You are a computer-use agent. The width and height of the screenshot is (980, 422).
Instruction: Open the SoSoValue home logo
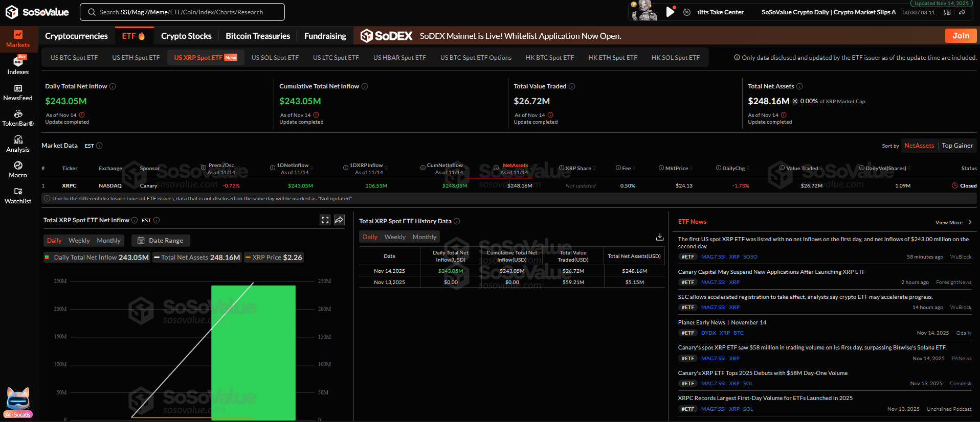37,12
